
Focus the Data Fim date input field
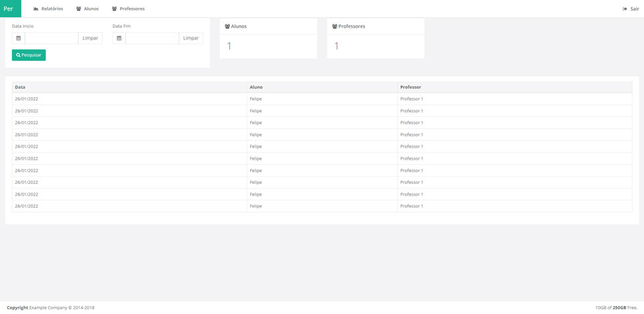click(152, 38)
